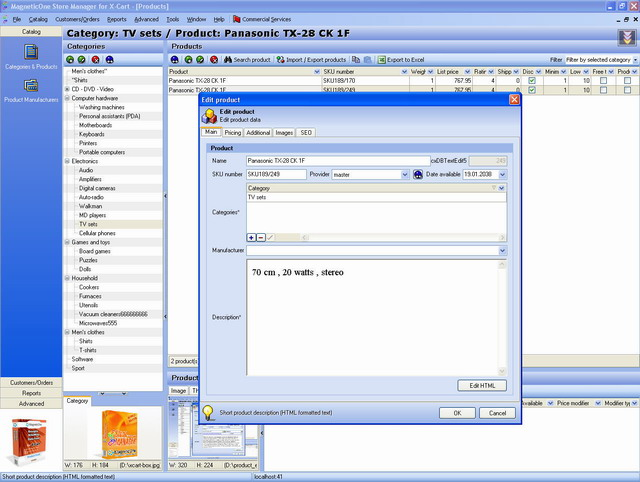Close the Edit product dialog

tap(514, 100)
